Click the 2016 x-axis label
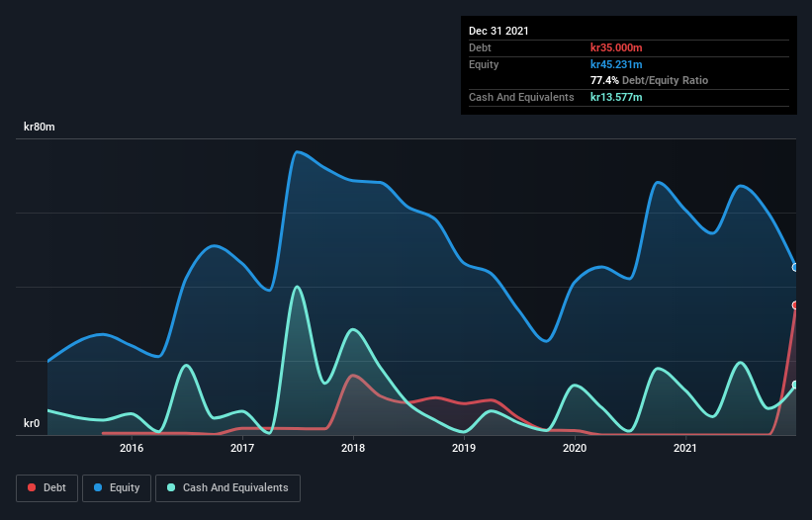 pyautogui.click(x=132, y=448)
